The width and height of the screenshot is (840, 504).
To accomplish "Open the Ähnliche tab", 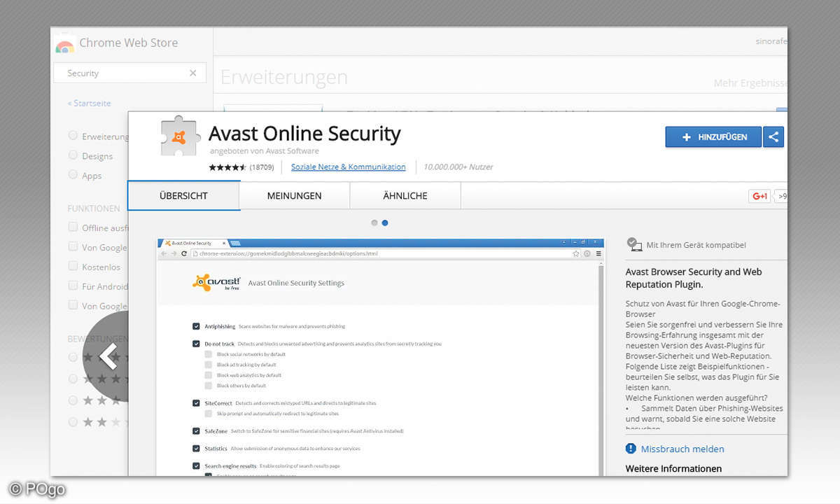I will pos(405,196).
